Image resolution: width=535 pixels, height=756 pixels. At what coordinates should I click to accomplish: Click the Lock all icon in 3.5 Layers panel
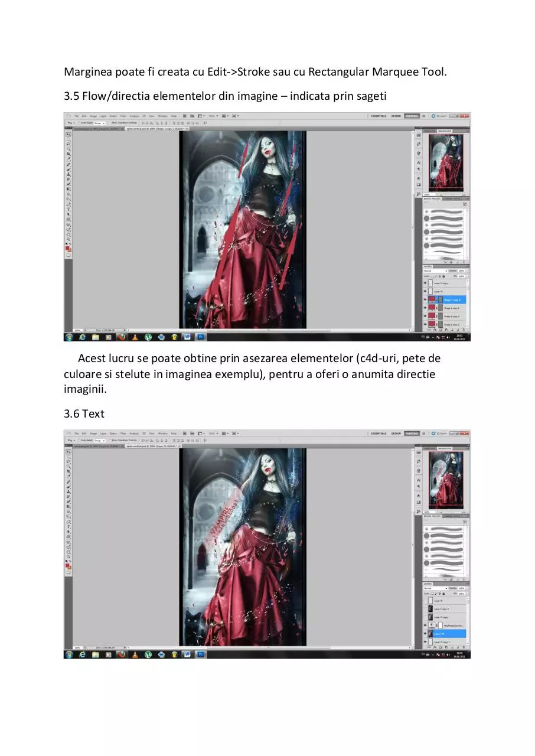point(444,276)
